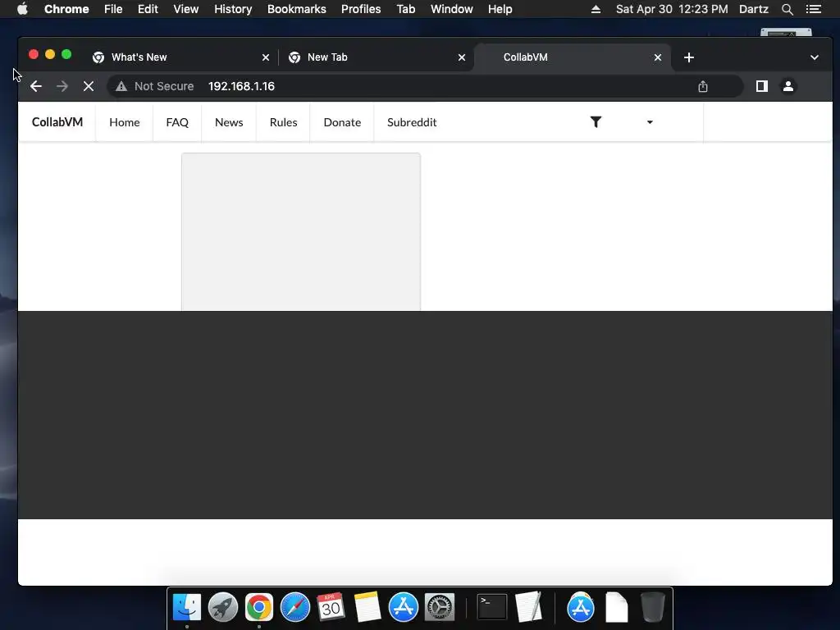Viewport: 840px width, 630px height.
Task: Close the CollabVM tab
Action: click(657, 57)
